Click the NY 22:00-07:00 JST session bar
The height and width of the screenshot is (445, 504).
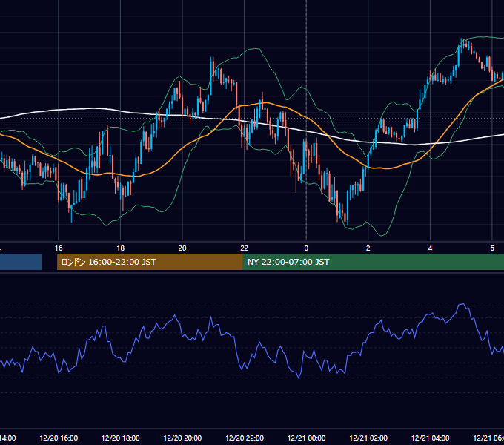[x=373, y=262]
